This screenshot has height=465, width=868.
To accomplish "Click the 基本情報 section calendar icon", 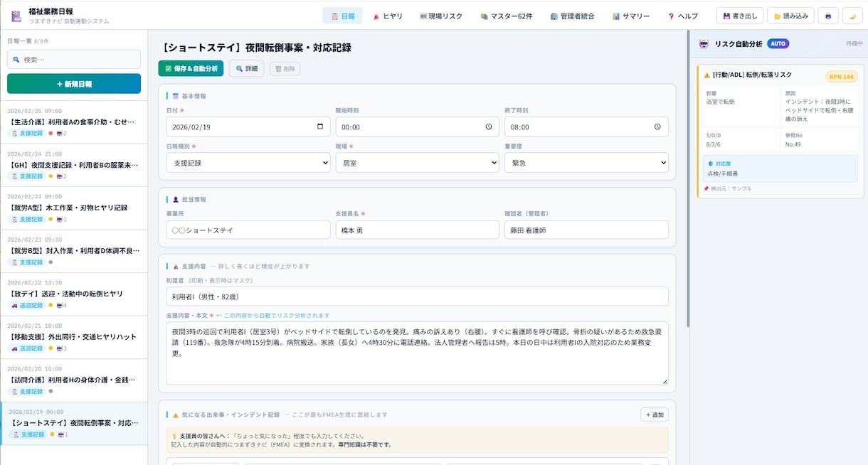I will pos(176,95).
